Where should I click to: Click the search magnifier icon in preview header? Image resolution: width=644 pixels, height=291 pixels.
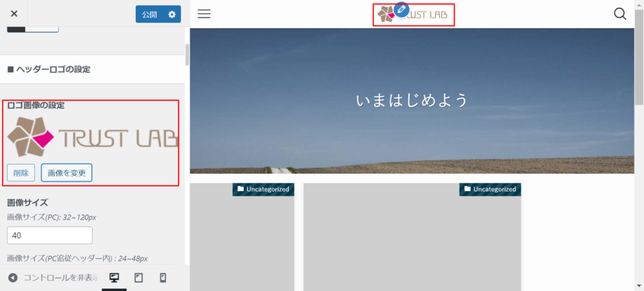point(619,14)
